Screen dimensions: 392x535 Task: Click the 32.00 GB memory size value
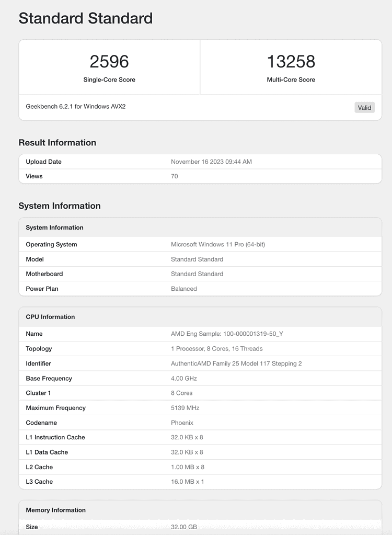tap(184, 527)
